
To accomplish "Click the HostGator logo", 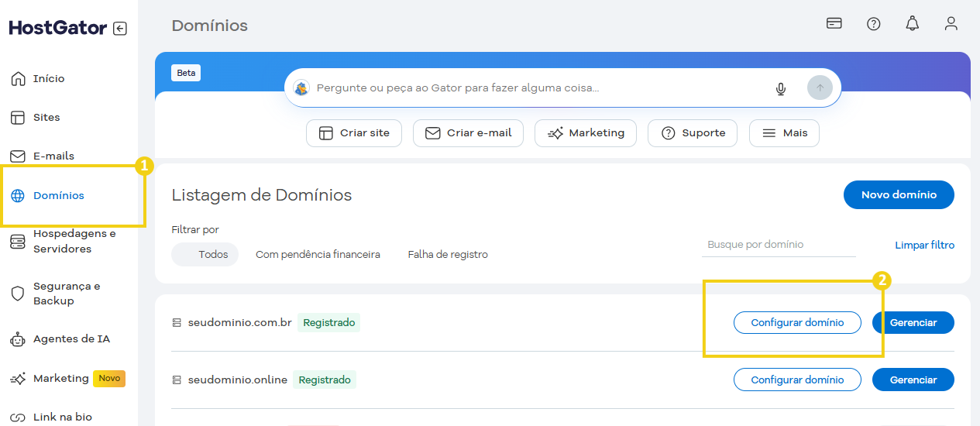I will click(58, 28).
